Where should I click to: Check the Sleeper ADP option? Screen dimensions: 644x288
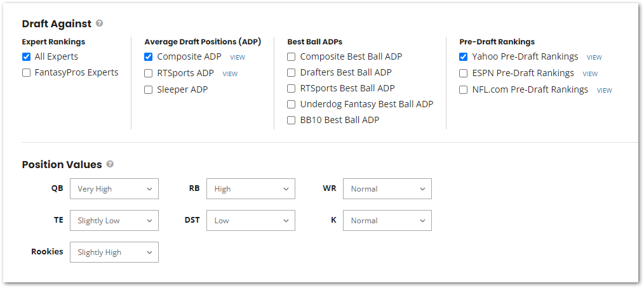(149, 89)
